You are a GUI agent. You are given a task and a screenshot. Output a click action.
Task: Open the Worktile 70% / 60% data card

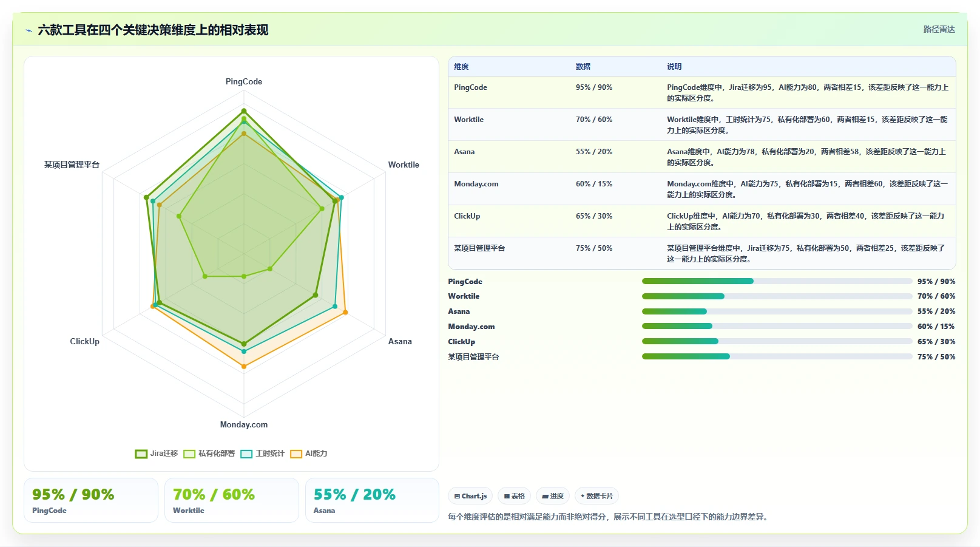tap(232, 500)
